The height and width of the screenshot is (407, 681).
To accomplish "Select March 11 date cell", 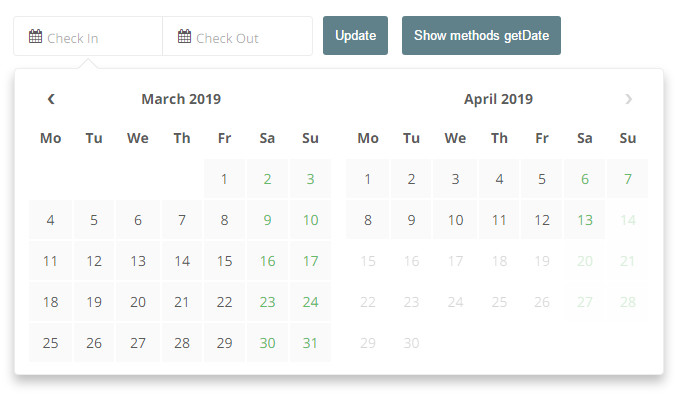I will 51,262.
